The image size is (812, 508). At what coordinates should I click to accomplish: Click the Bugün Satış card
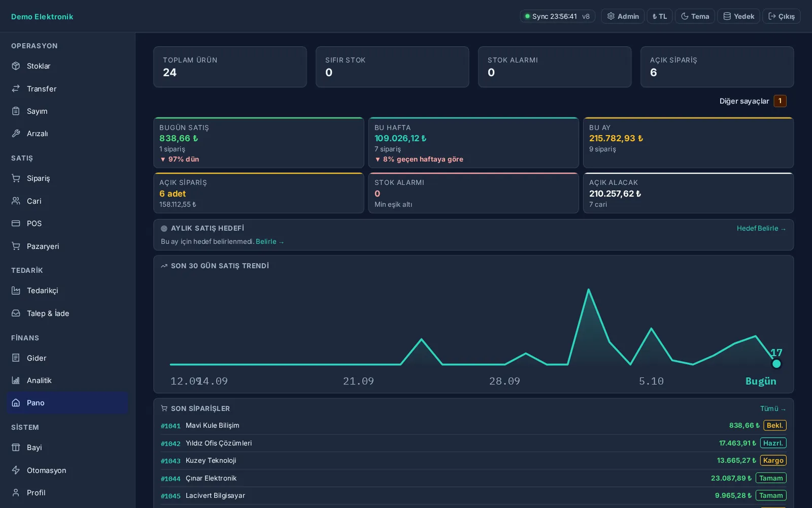coord(259,143)
